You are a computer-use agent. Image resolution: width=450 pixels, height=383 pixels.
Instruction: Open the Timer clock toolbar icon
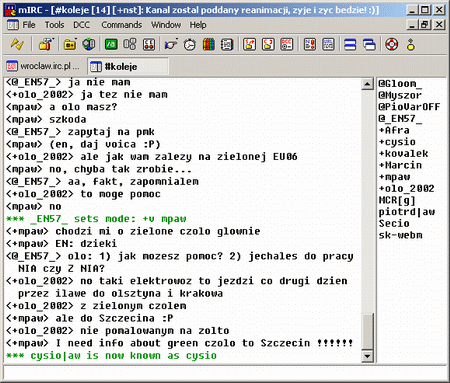click(190, 44)
